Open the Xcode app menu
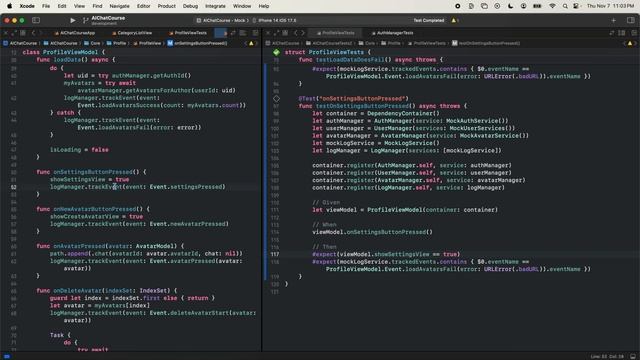This screenshot has height=360, width=640. 27,6
